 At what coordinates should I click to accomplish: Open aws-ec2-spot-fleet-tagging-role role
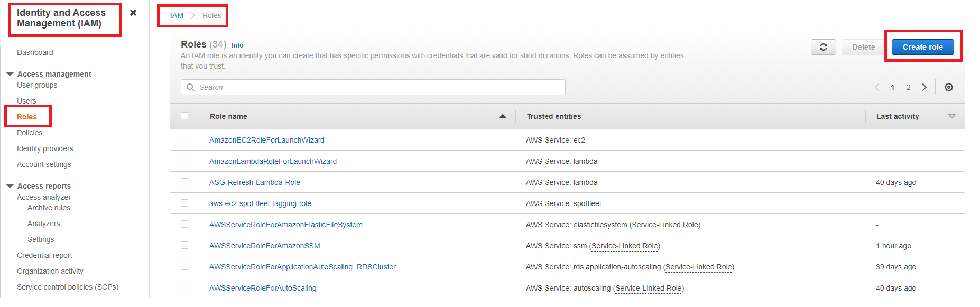260,203
